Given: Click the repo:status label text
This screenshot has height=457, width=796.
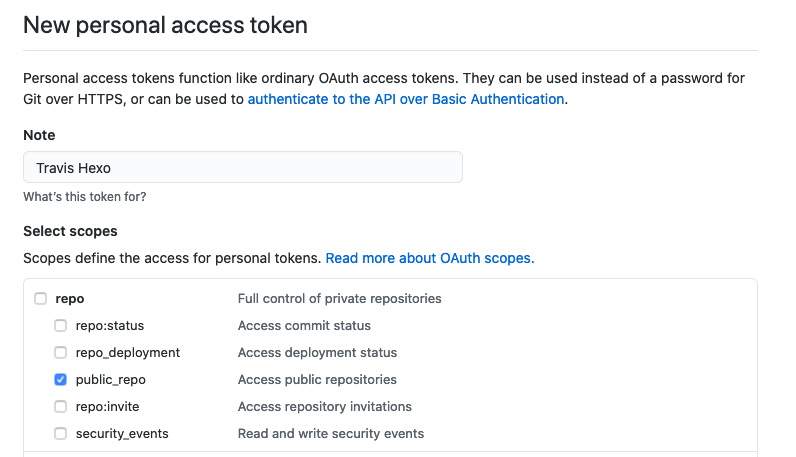Looking at the screenshot, I should [110, 325].
